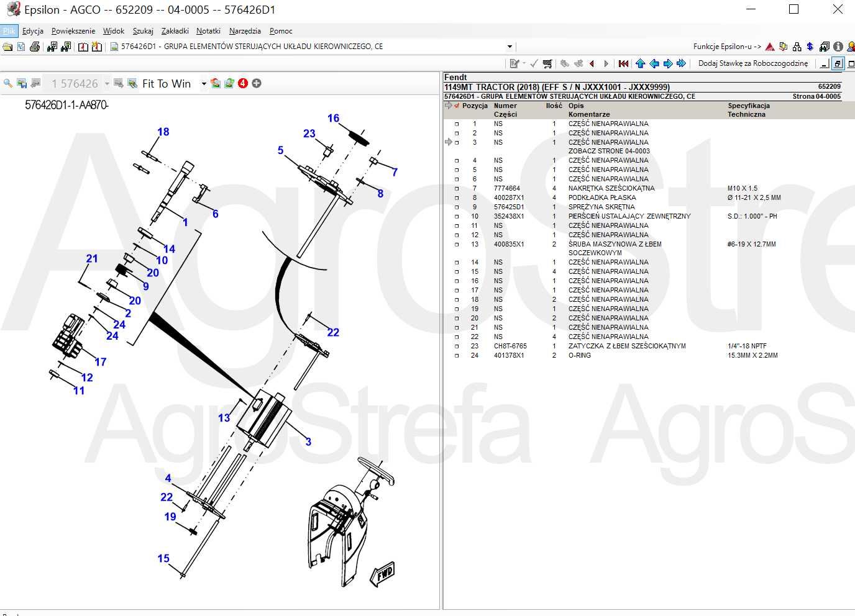Open the Narzędzia menu

[245, 31]
